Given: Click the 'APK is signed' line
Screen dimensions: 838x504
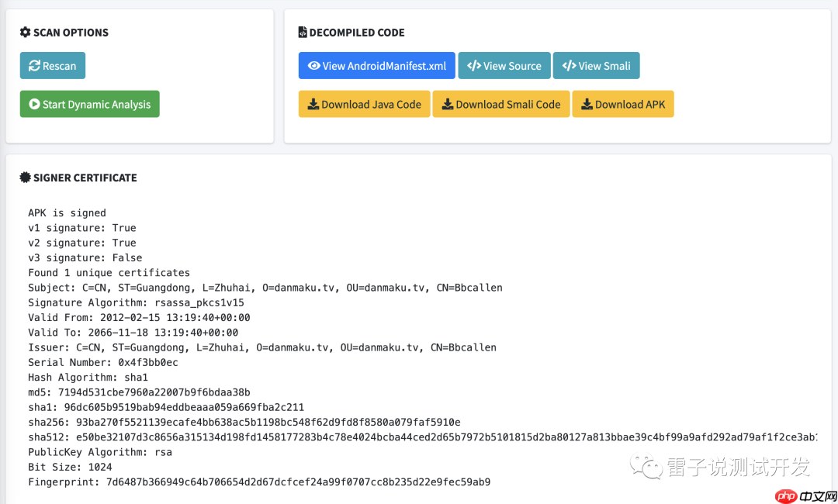Looking at the screenshot, I should tap(67, 213).
